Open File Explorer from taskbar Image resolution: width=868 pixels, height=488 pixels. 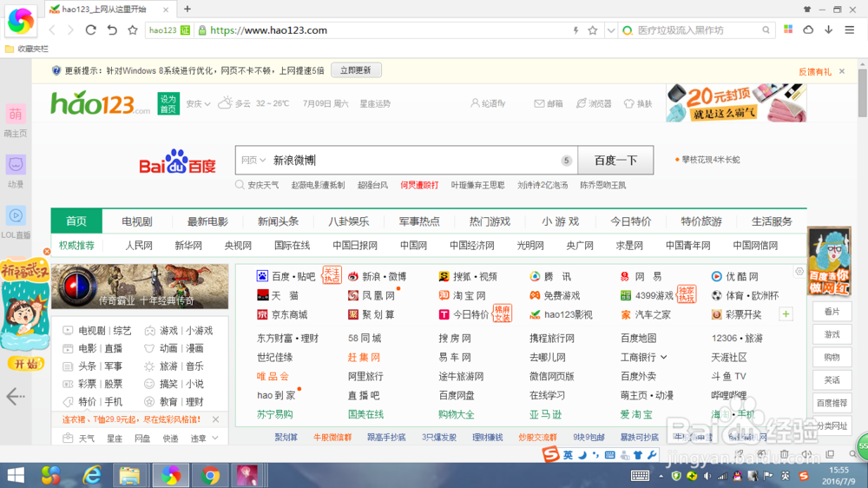(x=129, y=475)
